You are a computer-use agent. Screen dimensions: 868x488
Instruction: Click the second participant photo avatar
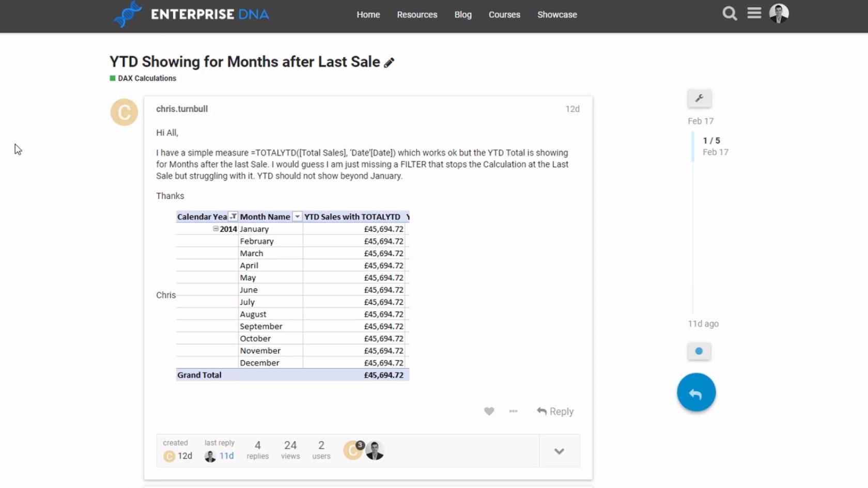(375, 451)
